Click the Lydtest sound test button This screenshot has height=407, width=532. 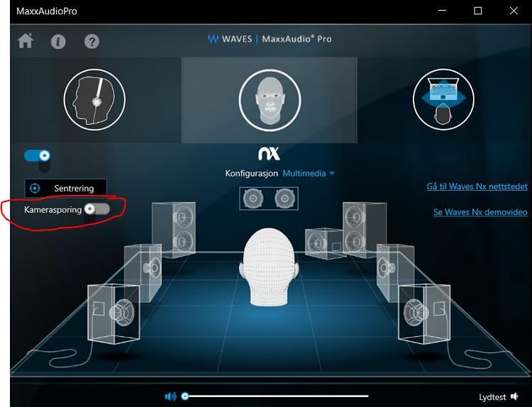[x=499, y=396]
